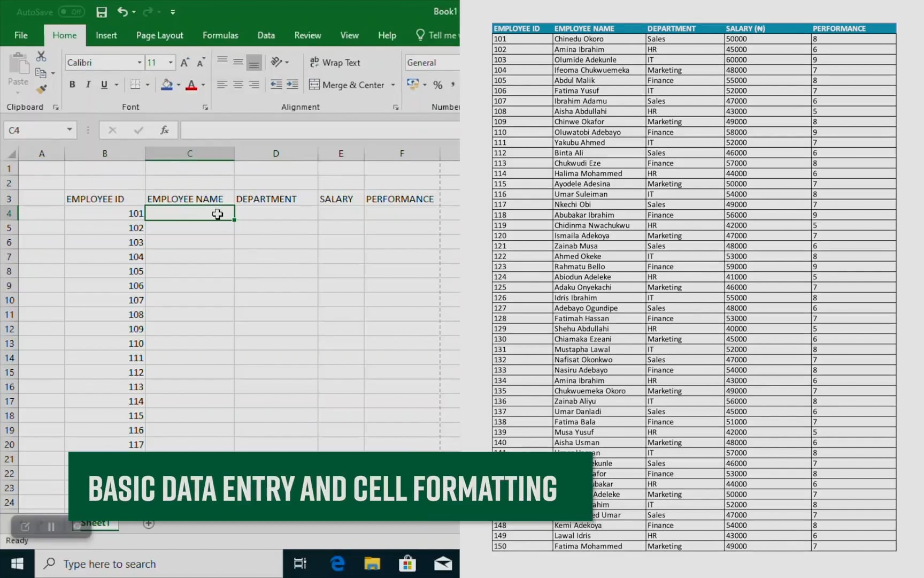Click the Orientation text angle icon
This screenshot has height=578, width=924.
point(276,63)
